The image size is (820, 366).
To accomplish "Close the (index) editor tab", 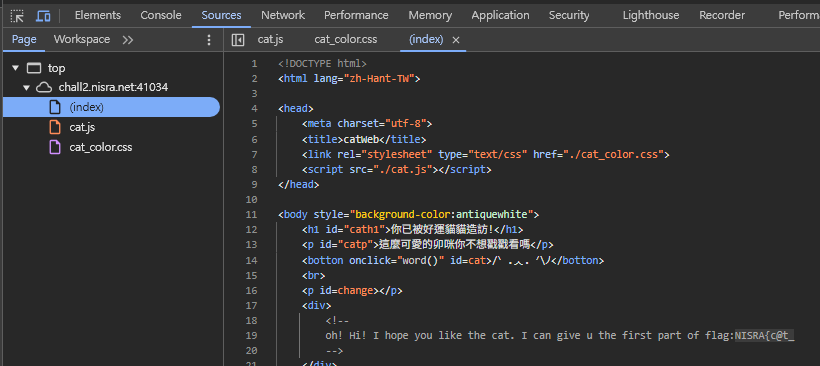I will (x=455, y=40).
